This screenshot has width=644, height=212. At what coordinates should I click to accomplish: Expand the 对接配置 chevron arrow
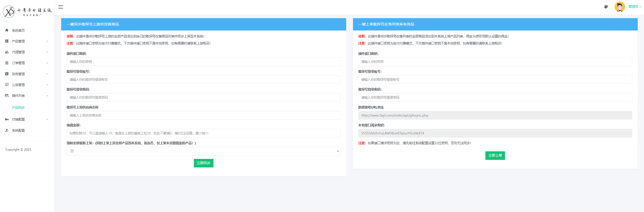tap(47, 119)
